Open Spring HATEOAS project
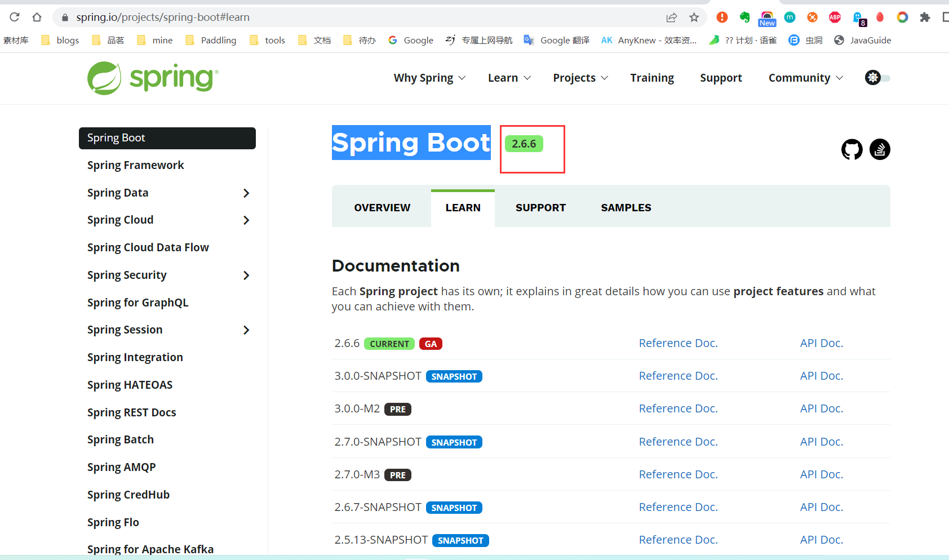Image resolution: width=949 pixels, height=560 pixels. coord(130,385)
